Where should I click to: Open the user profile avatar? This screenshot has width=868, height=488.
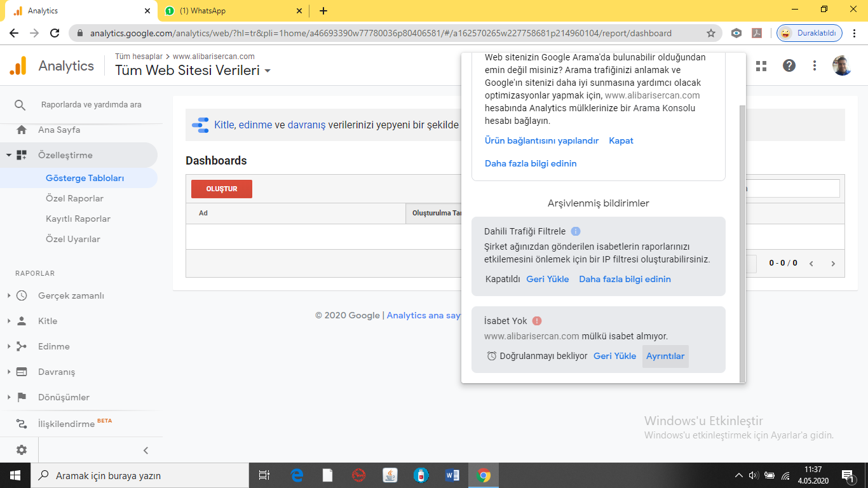click(842, 65)
